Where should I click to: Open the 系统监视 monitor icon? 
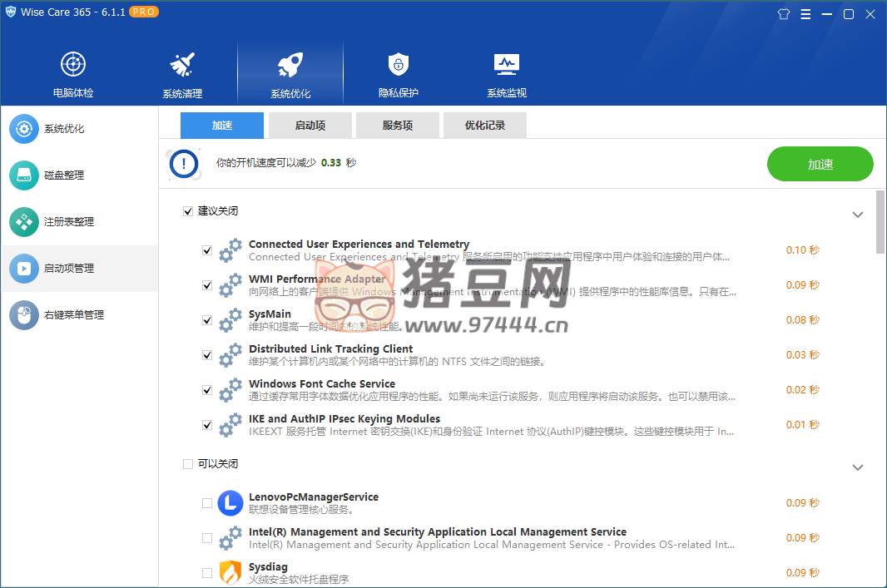coord(506,65)
